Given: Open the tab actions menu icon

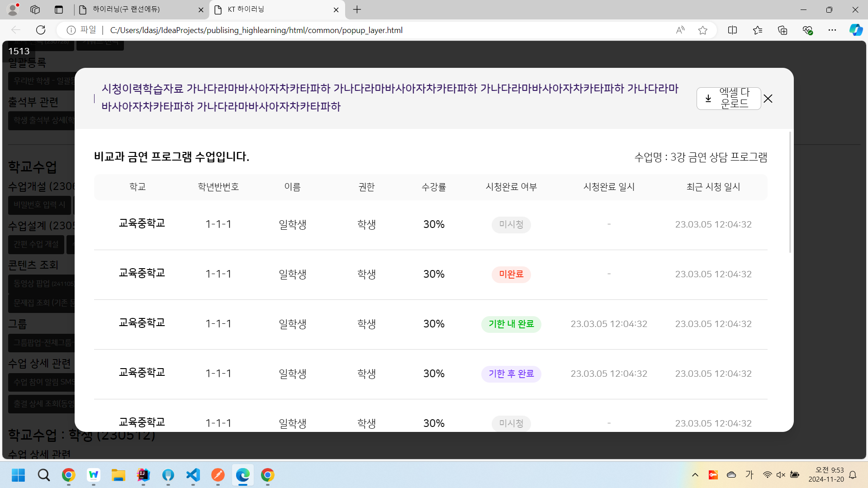Looking at the screenshot, I should (x=59, y=9).
